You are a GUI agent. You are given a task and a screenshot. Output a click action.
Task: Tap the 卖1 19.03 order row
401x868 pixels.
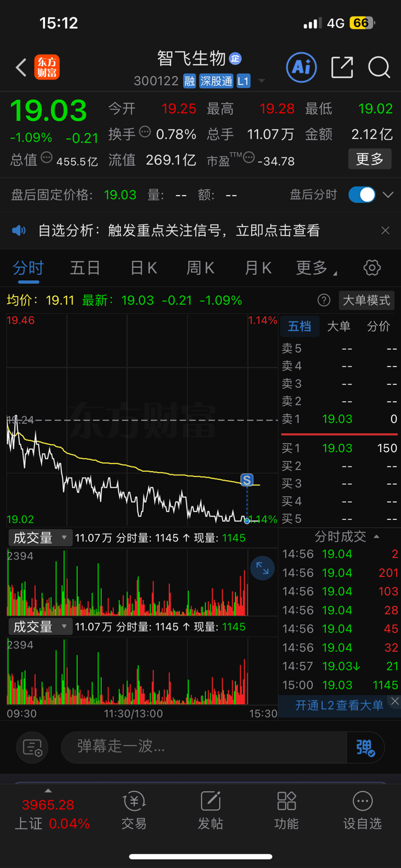coord(339,419)
